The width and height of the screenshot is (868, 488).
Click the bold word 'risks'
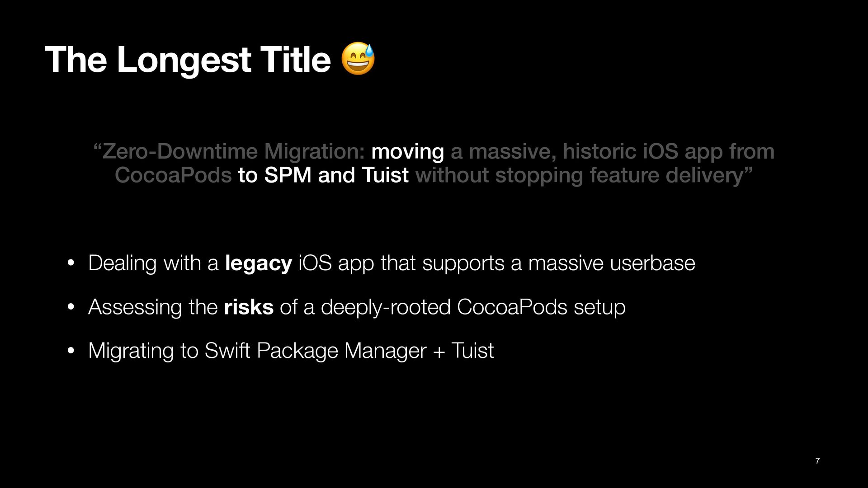249,307
